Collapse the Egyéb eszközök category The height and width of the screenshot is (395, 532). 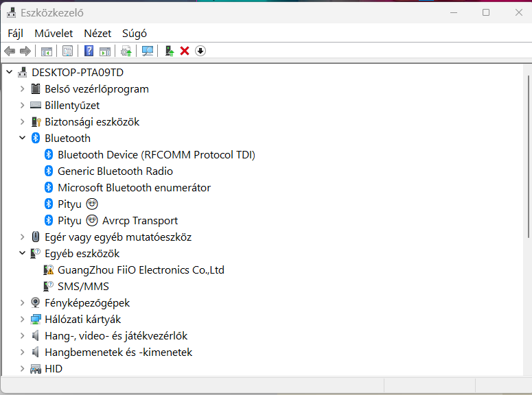click(23, 253)
